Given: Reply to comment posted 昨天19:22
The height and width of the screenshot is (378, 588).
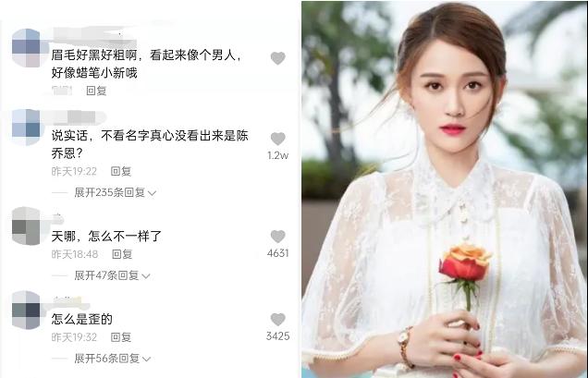Looking at the screenshot, I should click(121, 171).
